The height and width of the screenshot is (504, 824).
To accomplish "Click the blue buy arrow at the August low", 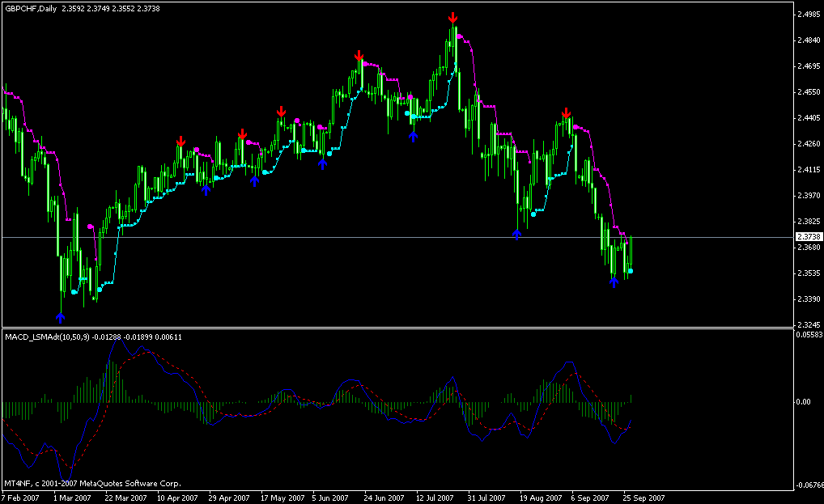I will 517,234.
